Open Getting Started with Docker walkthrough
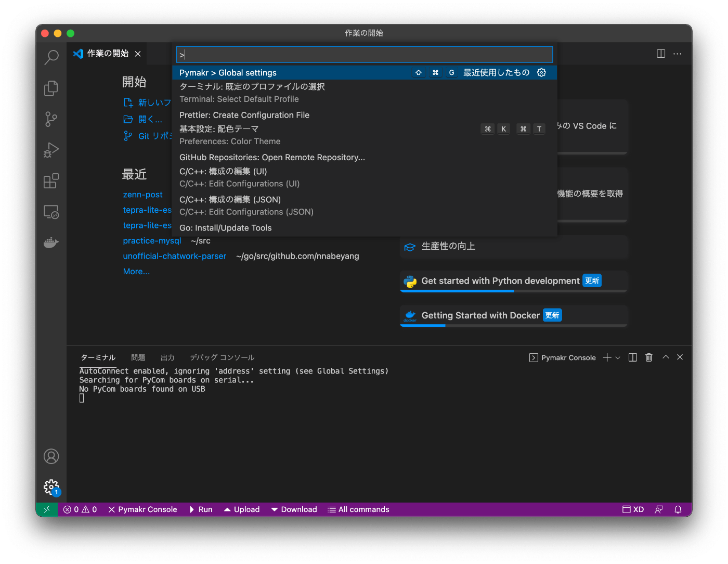Screen dimensions: 728x564 513,315
